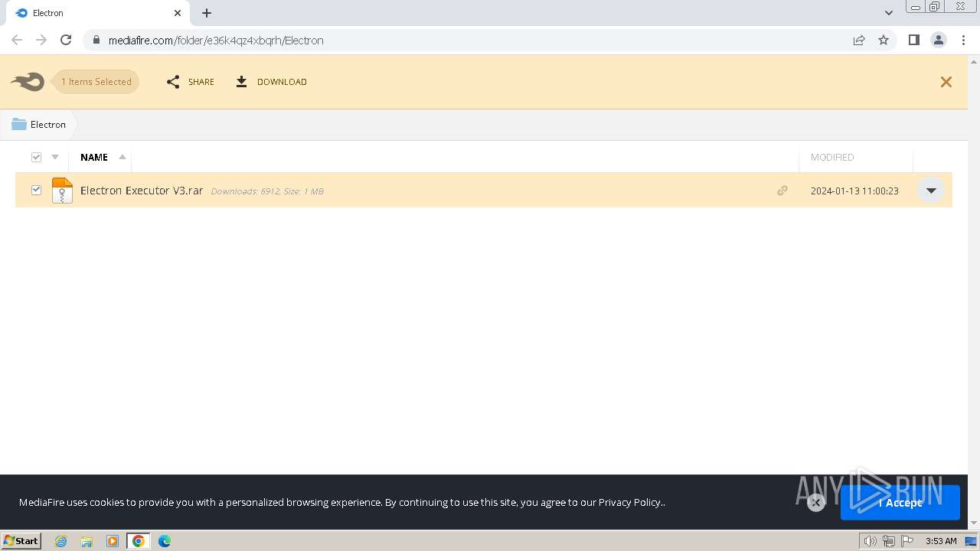Image resolution: width=980 pixels, height=551 pixels.
Task: Copy link icon for Electron Executor
Action: pyautogui.click(x=782, y=191)
